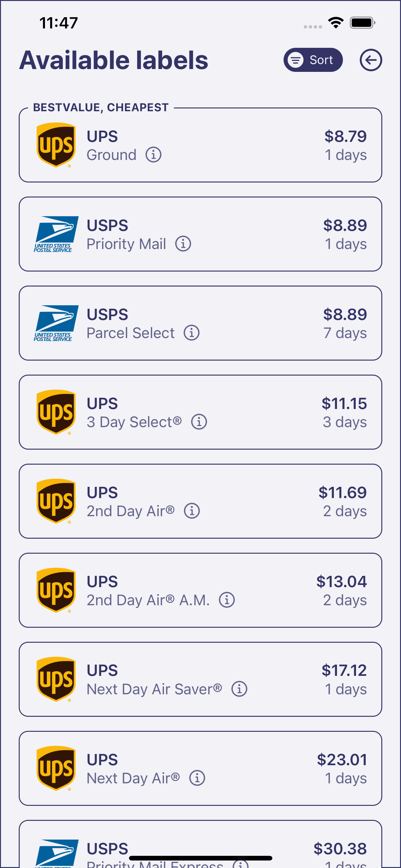This screenshot has width=401, height=868.
Task: Tap Next Day Air Saver info icon
Action: [x=239, y=689]
